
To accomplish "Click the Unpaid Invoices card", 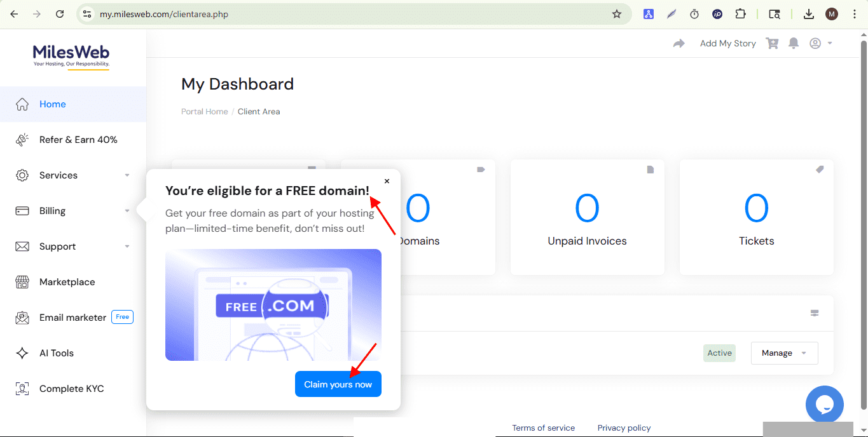I will coord(587,217).
